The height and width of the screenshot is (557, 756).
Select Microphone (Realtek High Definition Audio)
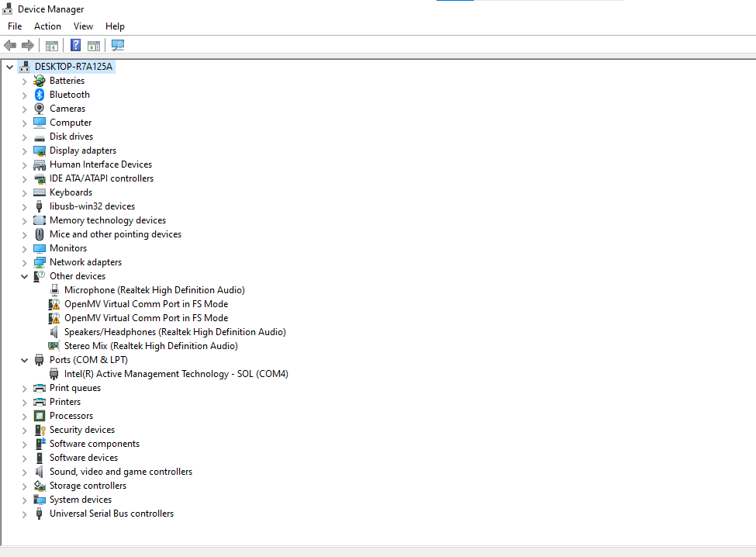coord(154,290)
